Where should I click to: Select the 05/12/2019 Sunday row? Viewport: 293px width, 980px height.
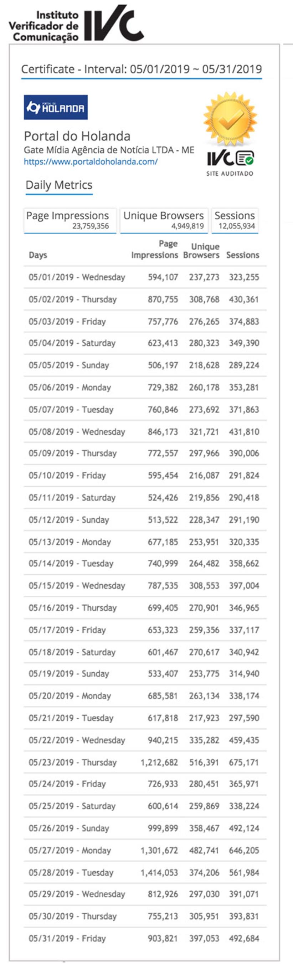(x=145, y=520)
